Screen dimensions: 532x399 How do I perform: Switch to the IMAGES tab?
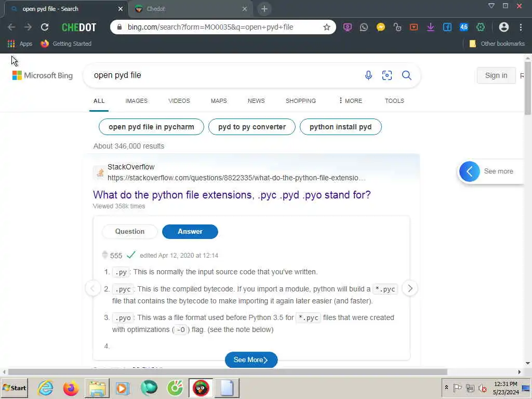[x=137, y=101]
